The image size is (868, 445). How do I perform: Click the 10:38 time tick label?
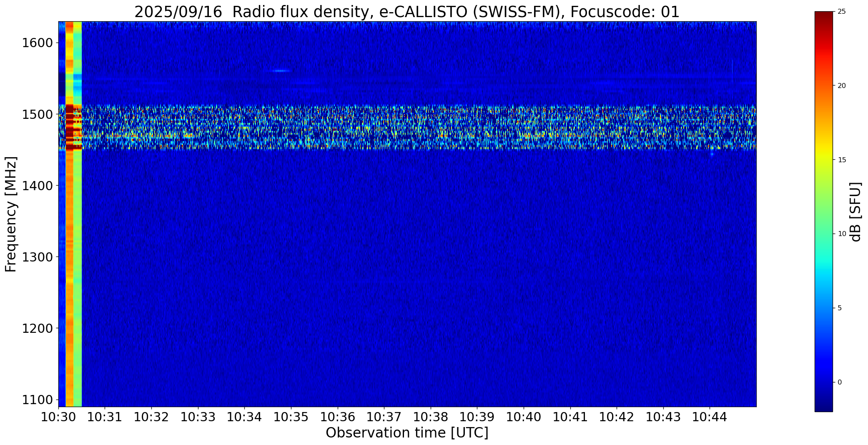click(431, 417)
